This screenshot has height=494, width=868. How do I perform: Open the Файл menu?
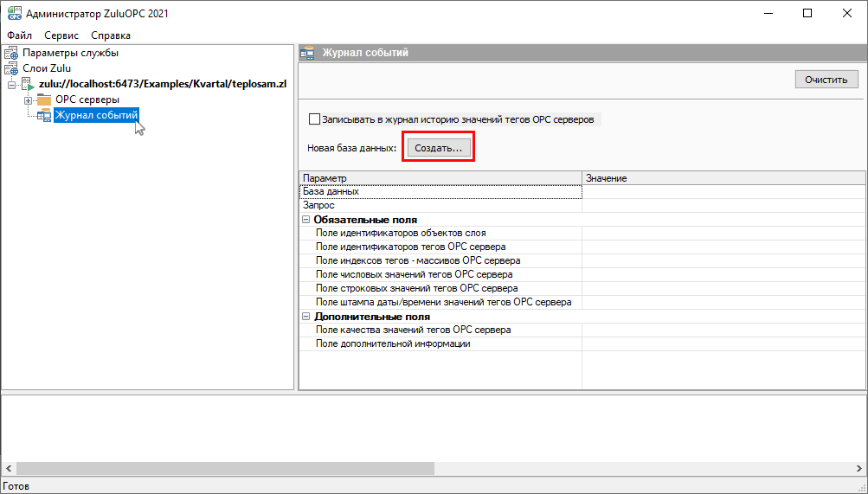point(19,35)
